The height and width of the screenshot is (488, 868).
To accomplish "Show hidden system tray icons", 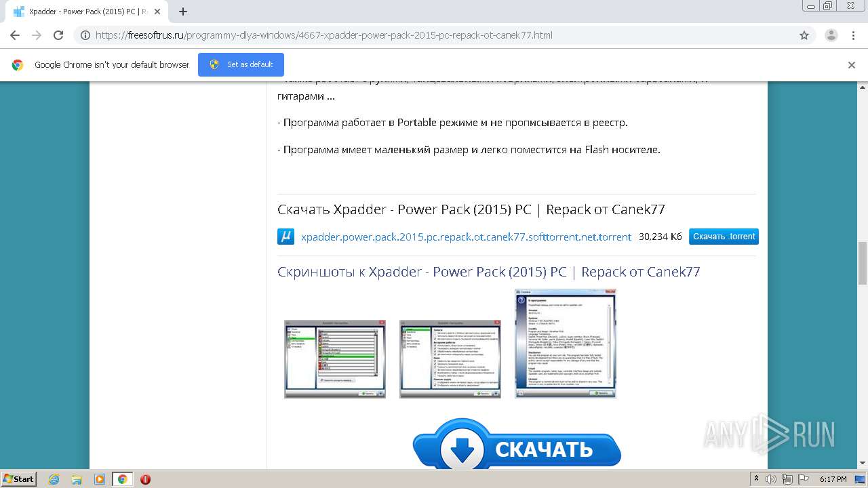I will tap(756, 479).
